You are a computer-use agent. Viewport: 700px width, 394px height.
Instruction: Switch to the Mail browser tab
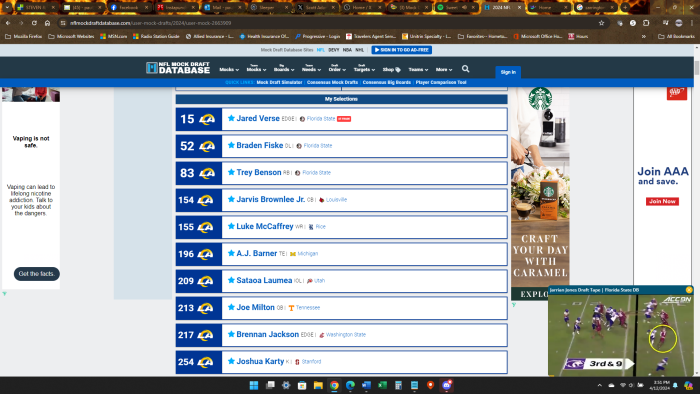pos(221,8)
